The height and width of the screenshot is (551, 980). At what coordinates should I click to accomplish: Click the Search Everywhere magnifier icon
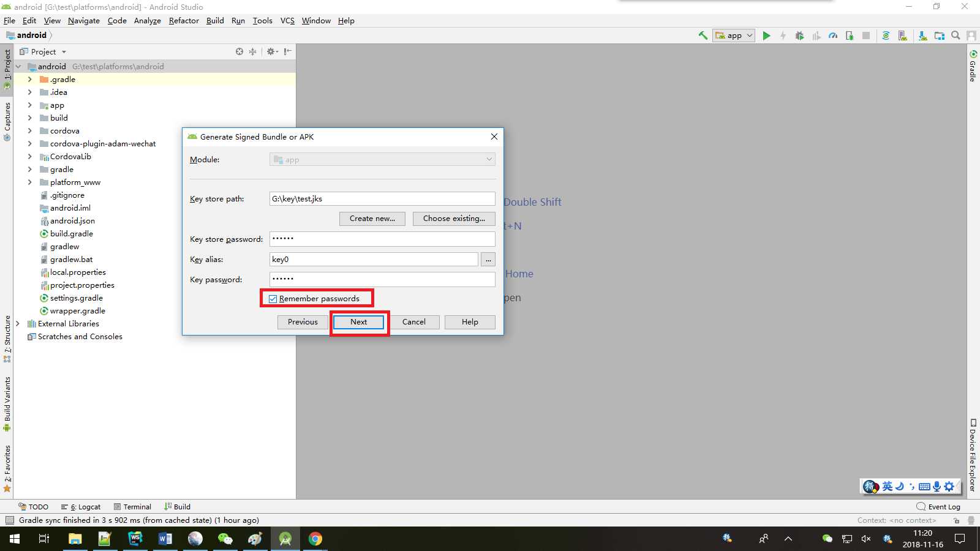[x=956, y=36]
